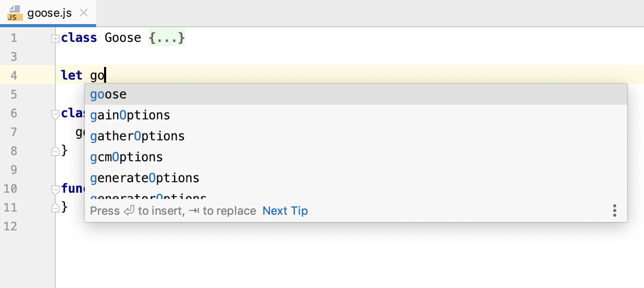The width and height of the screenshot is (644, 288).
Task: Click the fold end marker on line 11
Action: tap(55, 208)
